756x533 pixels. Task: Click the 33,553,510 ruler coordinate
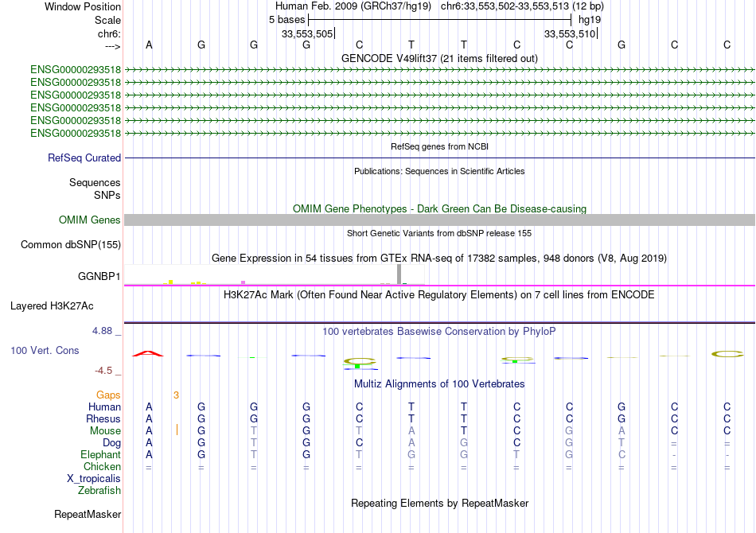click(x=570, y=33)
